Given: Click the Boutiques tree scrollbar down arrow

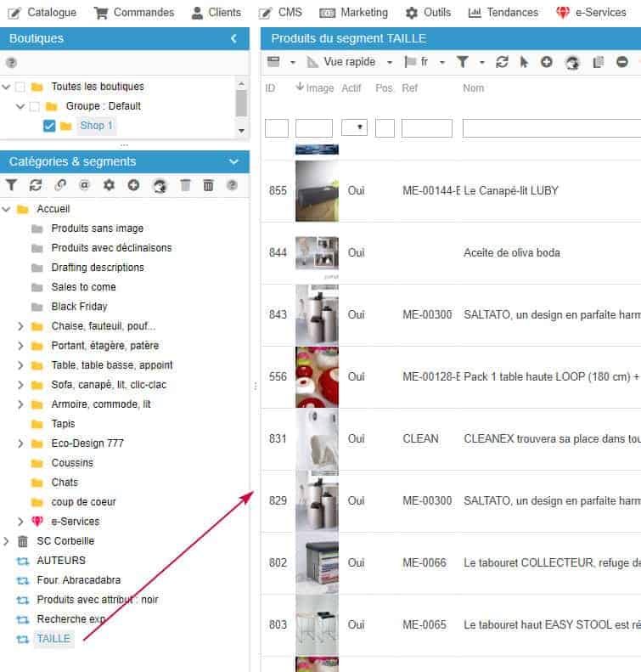Looking at the screenshot, I should point(241,131).
